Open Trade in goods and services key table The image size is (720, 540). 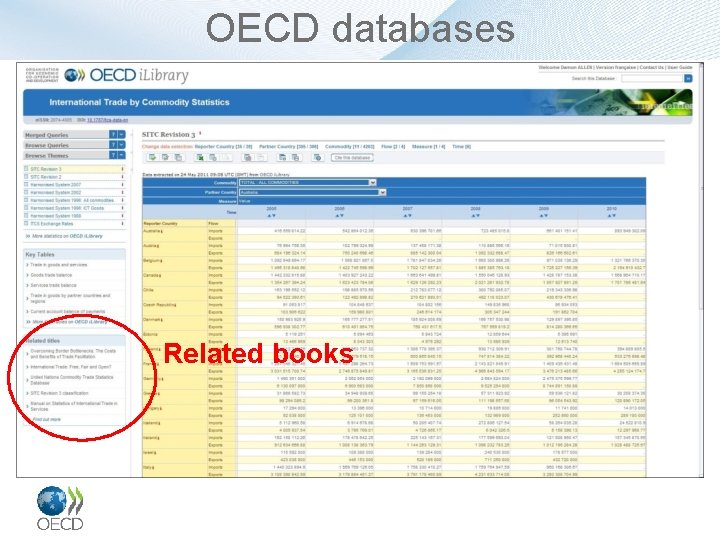(x=58, y=265)
